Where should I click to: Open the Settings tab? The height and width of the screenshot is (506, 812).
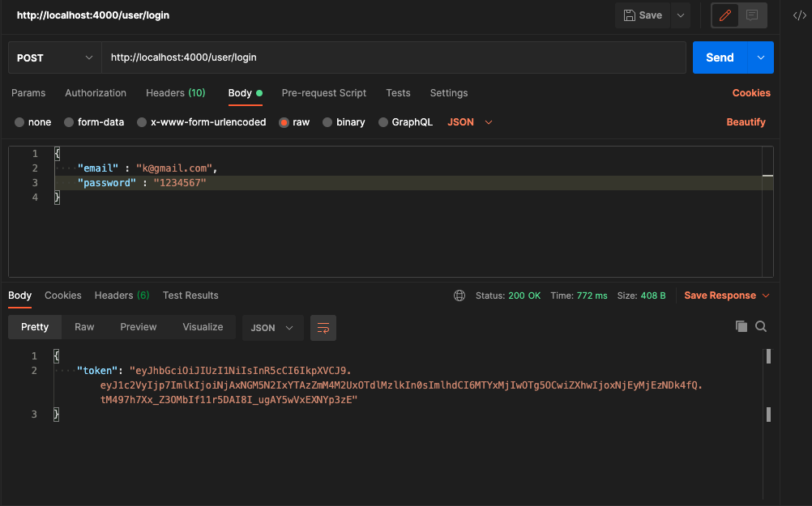tap(448, 93)
